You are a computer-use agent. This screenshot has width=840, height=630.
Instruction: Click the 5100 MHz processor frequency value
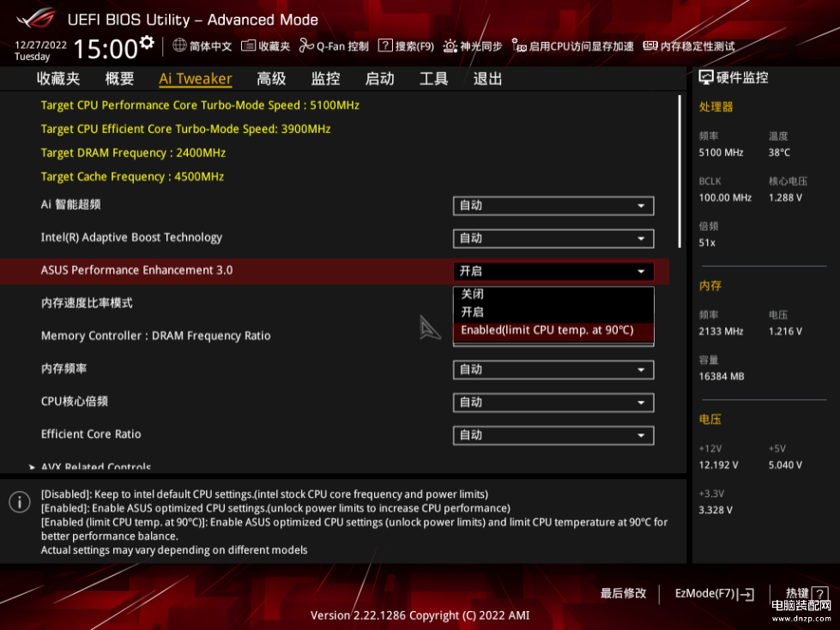point(721,153)
